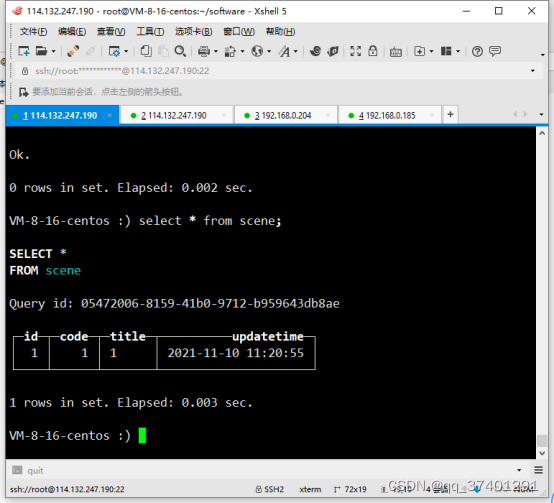Viewport: 554px width, 503px height.
Task: Add a new tab with plus button
Action: click(x=450, y=114)
